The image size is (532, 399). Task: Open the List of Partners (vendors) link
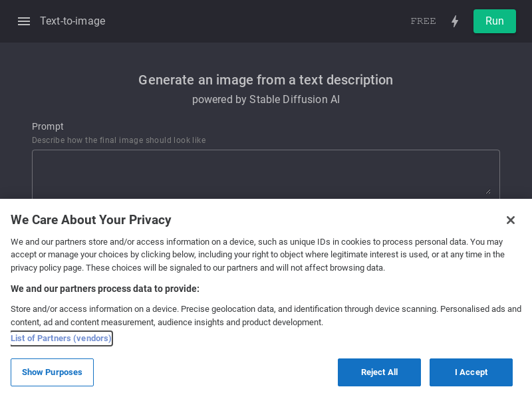[61, 338]
